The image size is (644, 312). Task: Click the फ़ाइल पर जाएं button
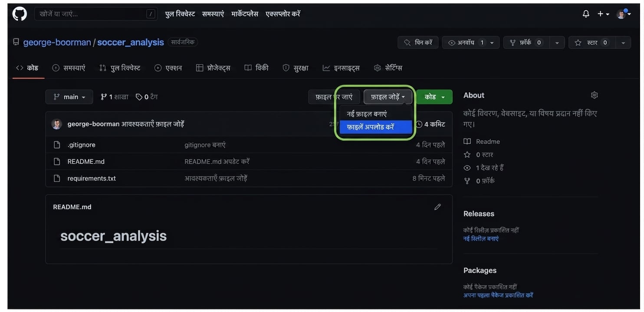(334, 97)
